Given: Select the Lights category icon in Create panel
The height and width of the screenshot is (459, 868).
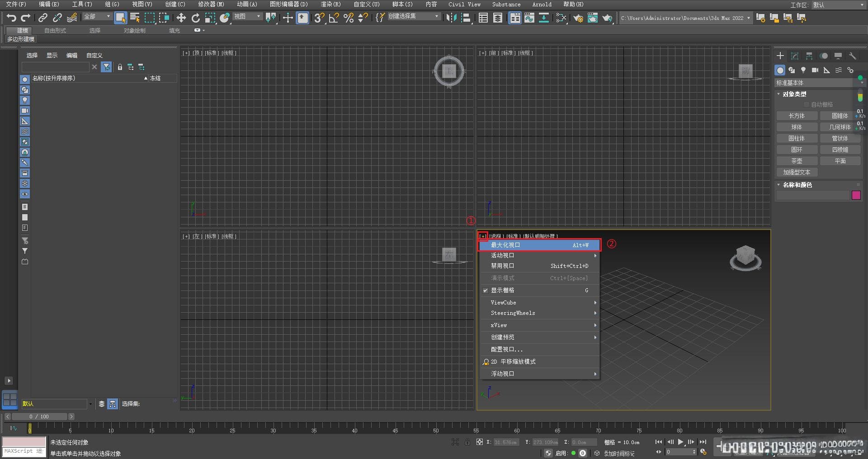Looking at the screenshot, I should click(803, 70).
